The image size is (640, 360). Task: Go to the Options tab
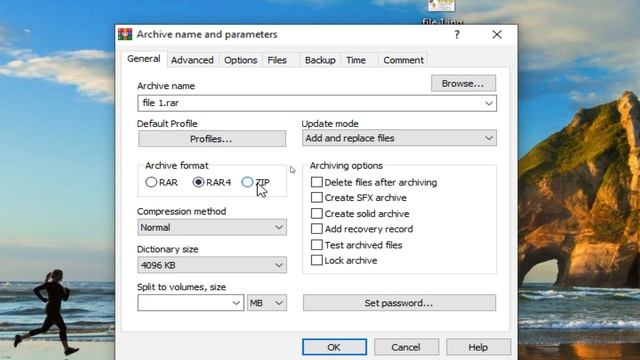pos(240,60)
